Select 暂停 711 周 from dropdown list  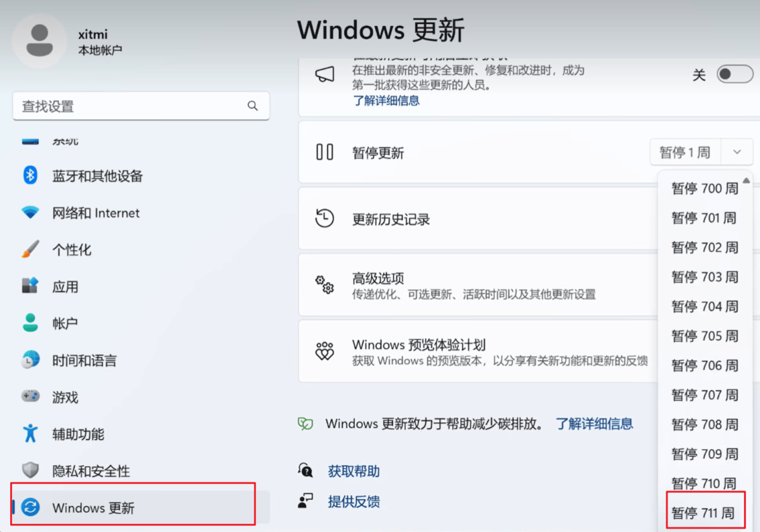tap(703, 512)
